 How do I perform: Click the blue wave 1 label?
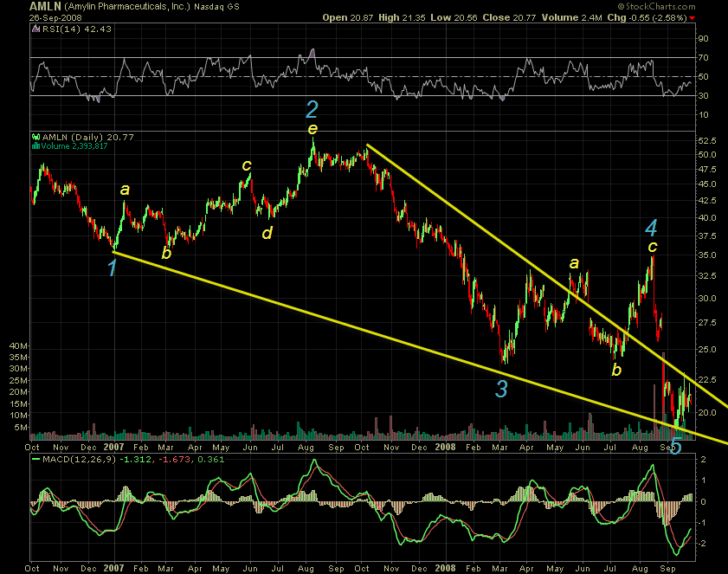112,268
